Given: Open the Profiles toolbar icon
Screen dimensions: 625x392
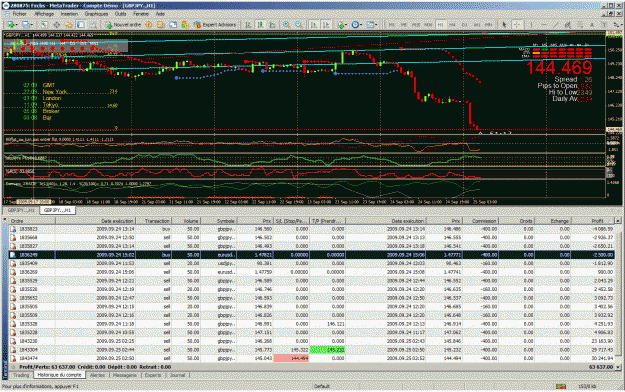Looking at the screenshot, I should tap(26, 25).
